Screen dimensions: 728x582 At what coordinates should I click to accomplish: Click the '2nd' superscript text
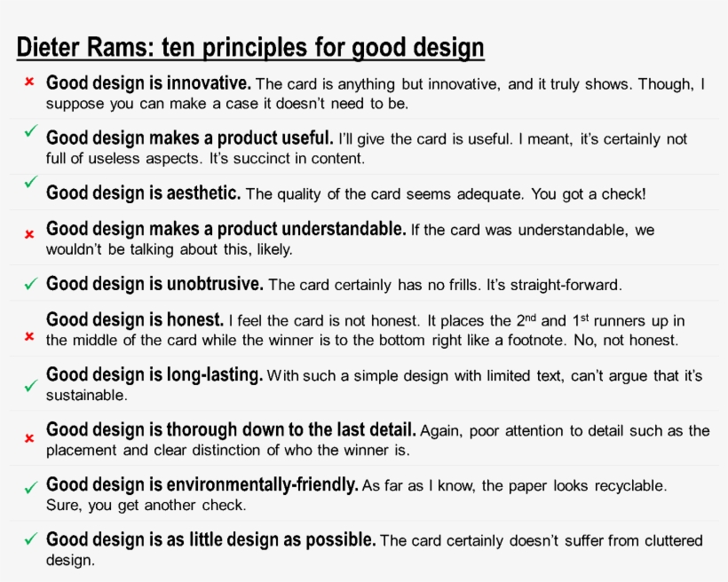pyautogui.click(x=526, y=320)
